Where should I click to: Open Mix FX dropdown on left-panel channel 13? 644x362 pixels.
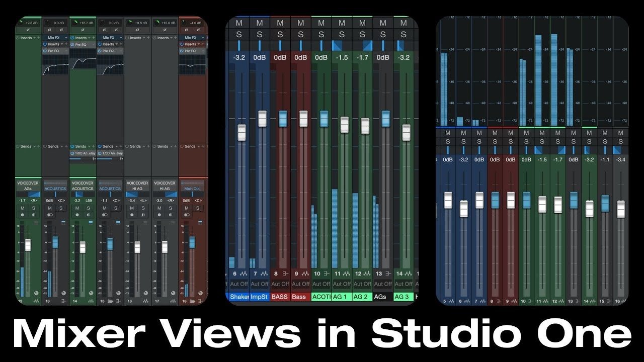coord(66,38)
